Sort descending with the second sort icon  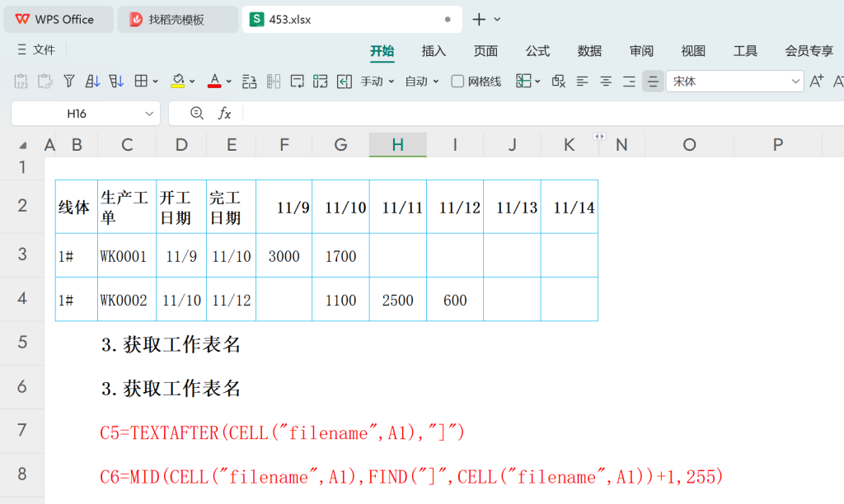click(x=116, y=82)
